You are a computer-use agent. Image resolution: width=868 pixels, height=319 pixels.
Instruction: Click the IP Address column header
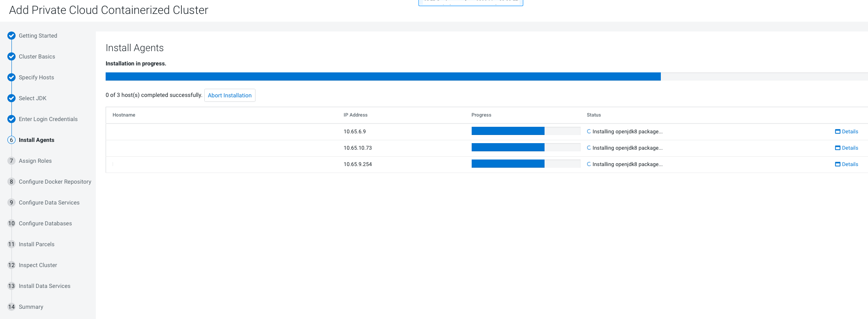355,115
